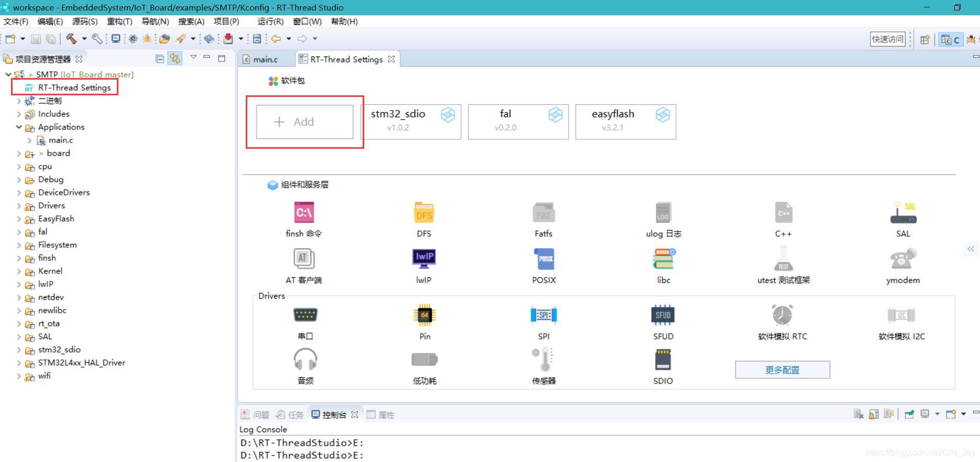Expand the side panel double-chevron
Image resolution: width=980 pixels, height=462 pixels.
pos(971,249)
